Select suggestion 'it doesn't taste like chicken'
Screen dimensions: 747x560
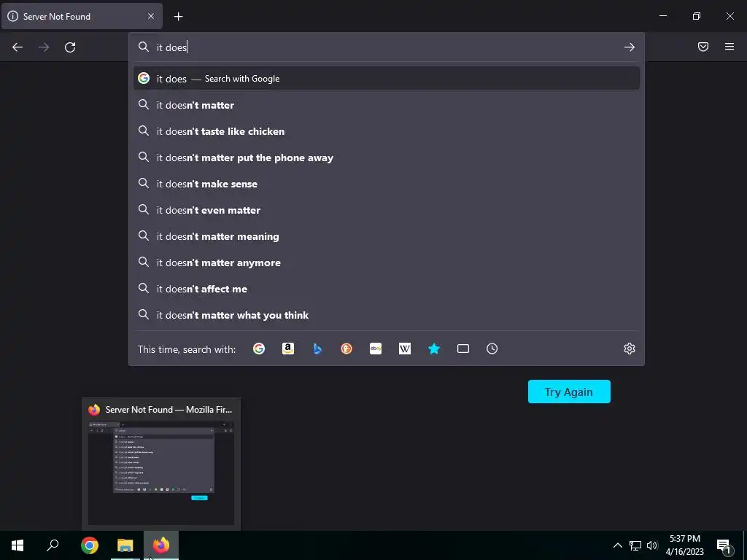(x=387, y=131)
